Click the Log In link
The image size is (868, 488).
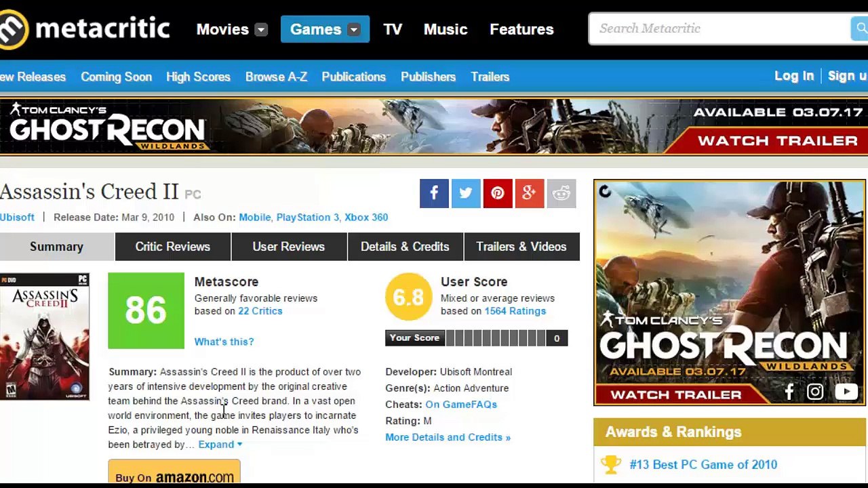(x=794, y=76)
